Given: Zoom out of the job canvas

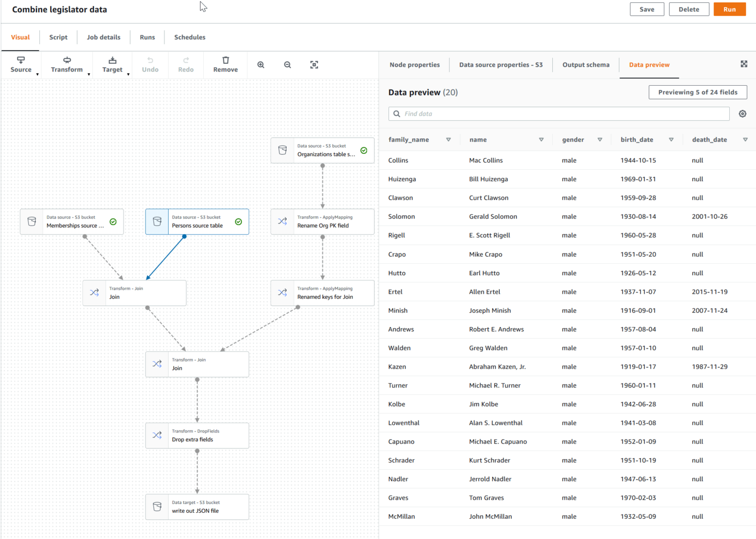Looking at the screenshot, I should [x=287, y=64].
